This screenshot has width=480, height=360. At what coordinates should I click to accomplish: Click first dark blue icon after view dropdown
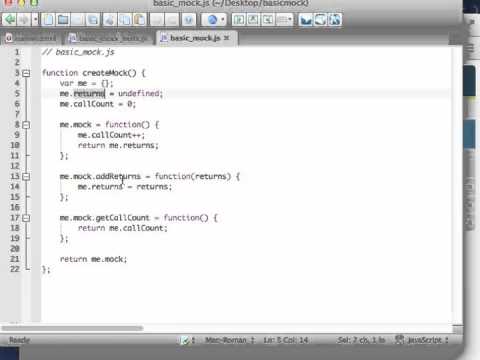pos(305,20)
